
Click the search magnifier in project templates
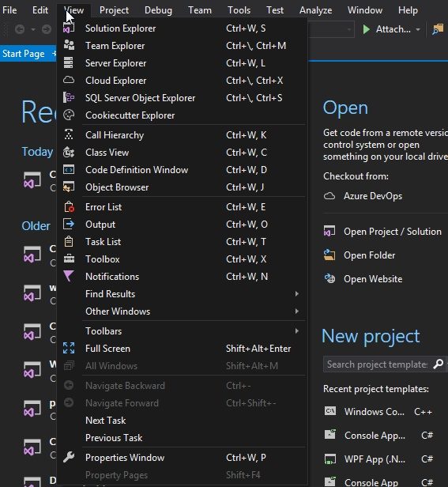(x=438, y=364)
